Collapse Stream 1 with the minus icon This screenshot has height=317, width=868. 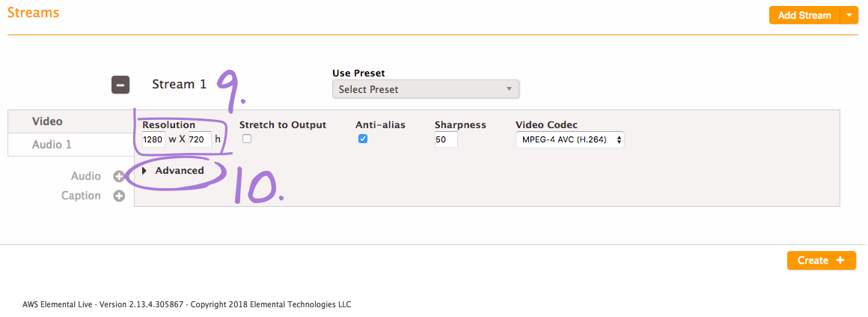[x=120, y=85]
